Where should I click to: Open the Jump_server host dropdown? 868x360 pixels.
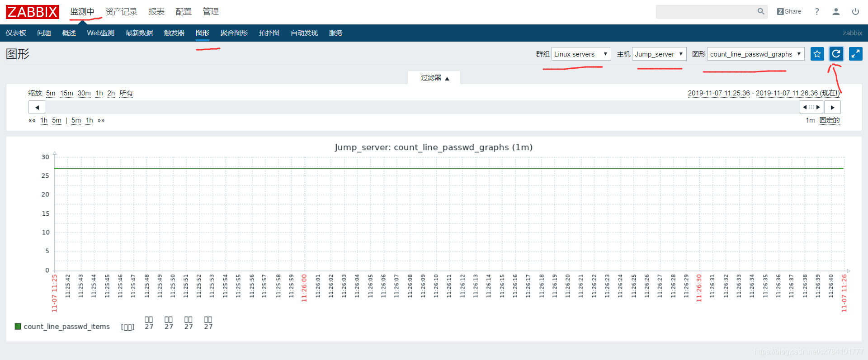[x=659, y=54]
